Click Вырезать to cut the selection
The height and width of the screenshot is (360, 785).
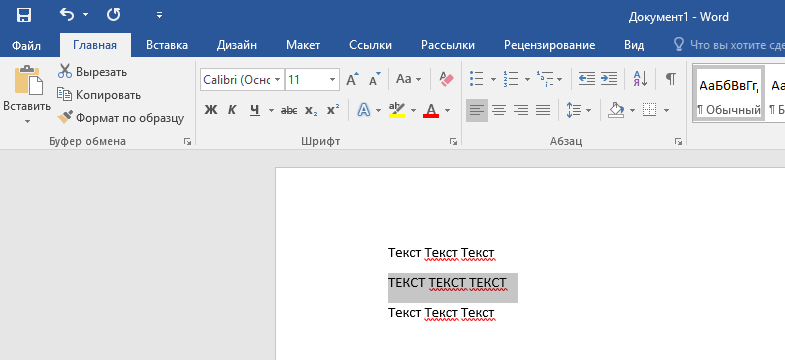click(92, 72)
